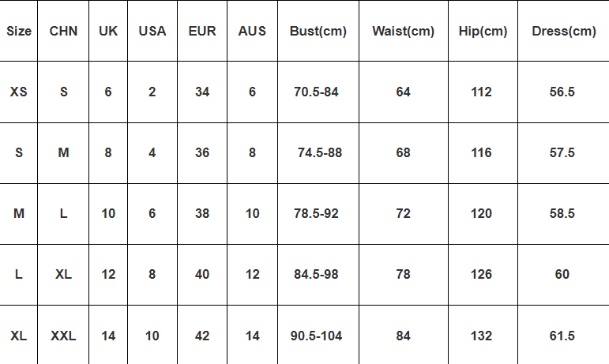Screen dimensions: 609x364
Task: Click the bust range 74.5-88
Action: [x=320, y=152]
